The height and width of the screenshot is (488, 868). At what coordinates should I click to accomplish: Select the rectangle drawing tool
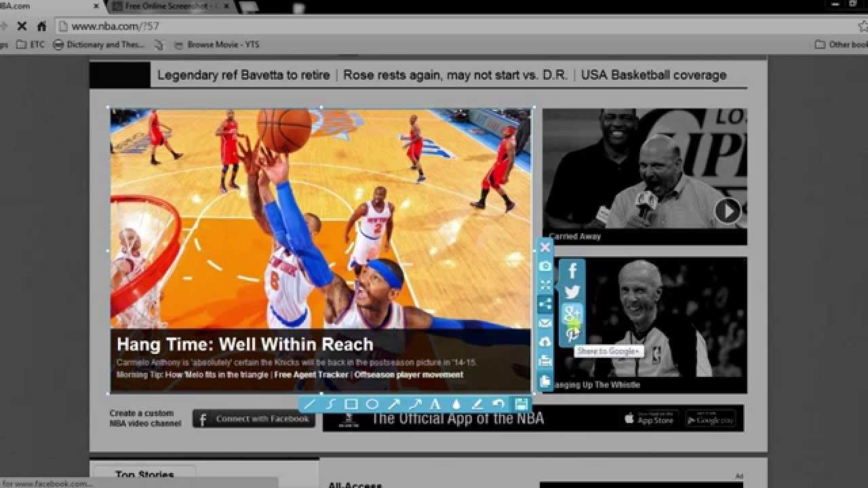[x=351, y=405]
